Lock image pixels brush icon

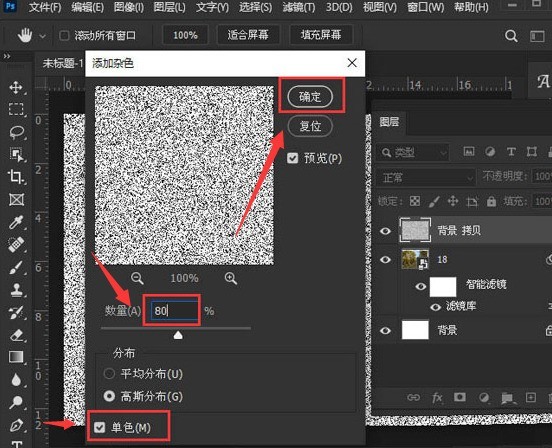pyautogui.click(x=434, y=201)
